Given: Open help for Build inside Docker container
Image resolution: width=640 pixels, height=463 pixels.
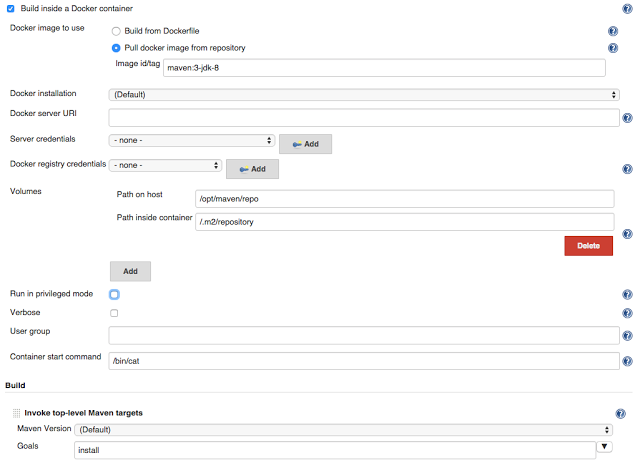Looking at the screenshot, I should pos(627,9).
